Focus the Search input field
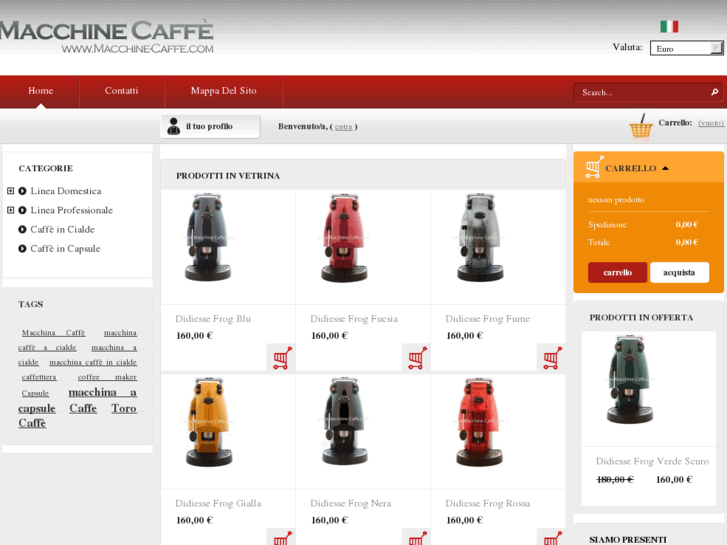Image resolution: width=727 pixels, height=545 pixels. pos(642,92)
